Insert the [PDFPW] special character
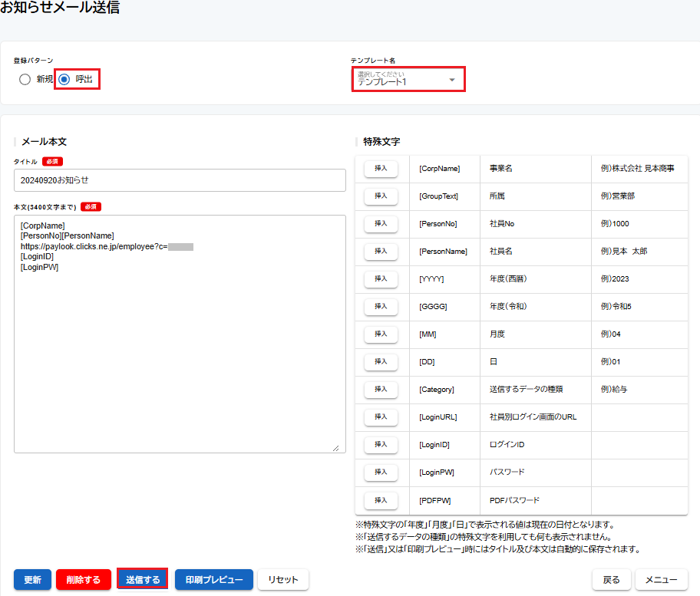This screenshot has width=700, height=596. (x=381, y=501)
